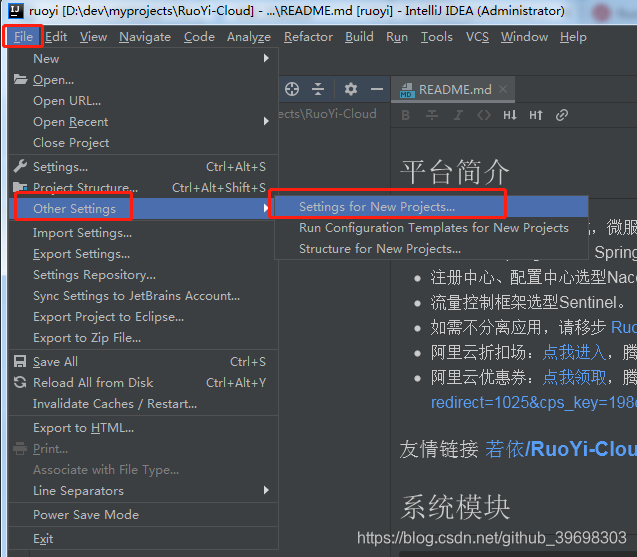Screen dimensions: 637x557
Task: Click the locate/select opened file crosshair icon
Action: [292, 89]
